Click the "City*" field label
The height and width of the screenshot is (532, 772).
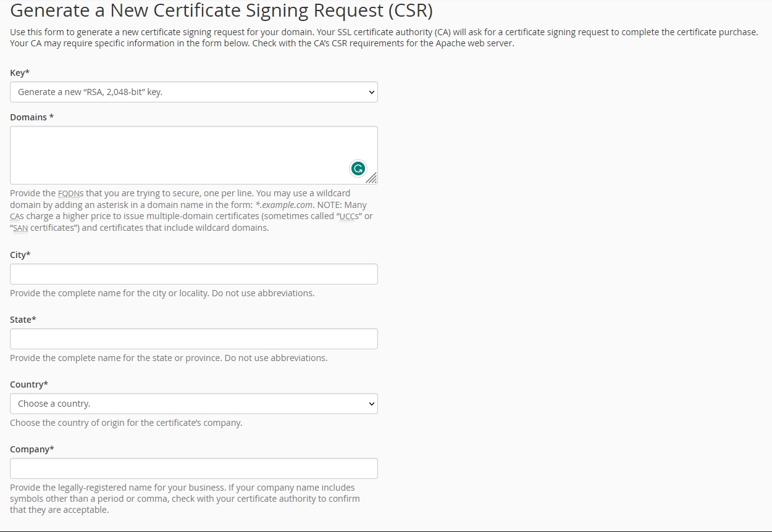tap(20, 255)
